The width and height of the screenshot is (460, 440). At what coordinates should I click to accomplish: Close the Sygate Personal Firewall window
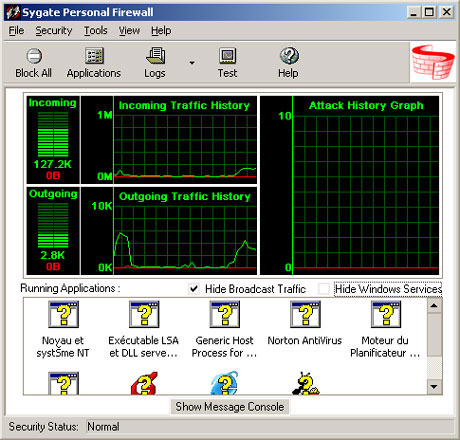[x=447, y=13]
